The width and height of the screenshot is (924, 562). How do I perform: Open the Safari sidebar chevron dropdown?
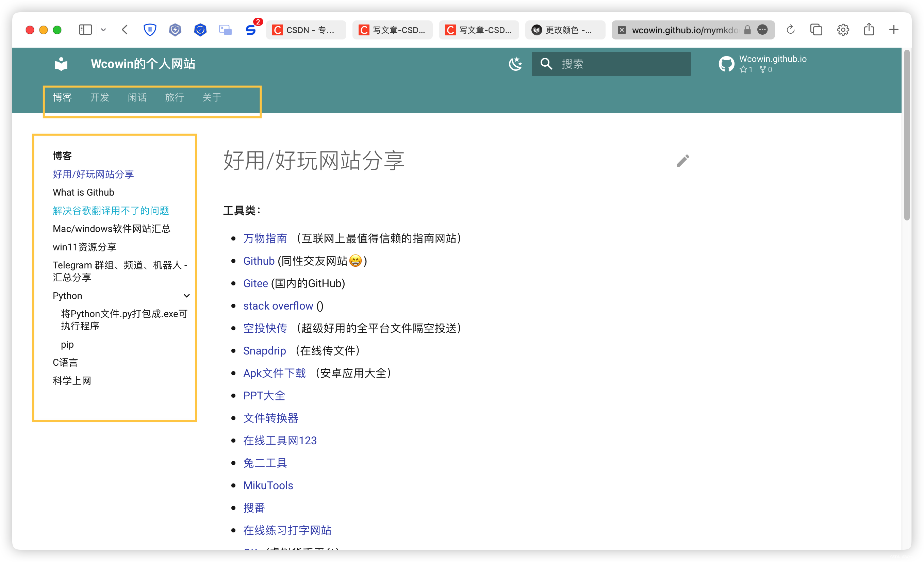pyautogui.click(x=103, y=30)
